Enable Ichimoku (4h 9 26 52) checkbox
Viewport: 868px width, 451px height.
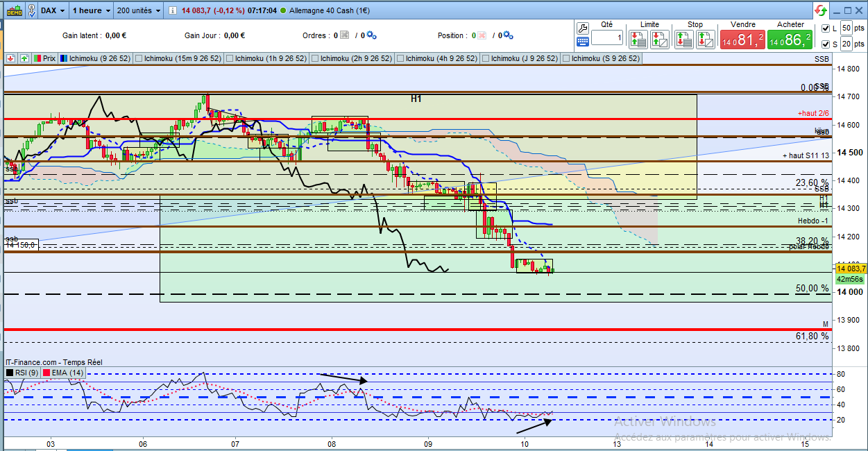[x=400, y=59]
